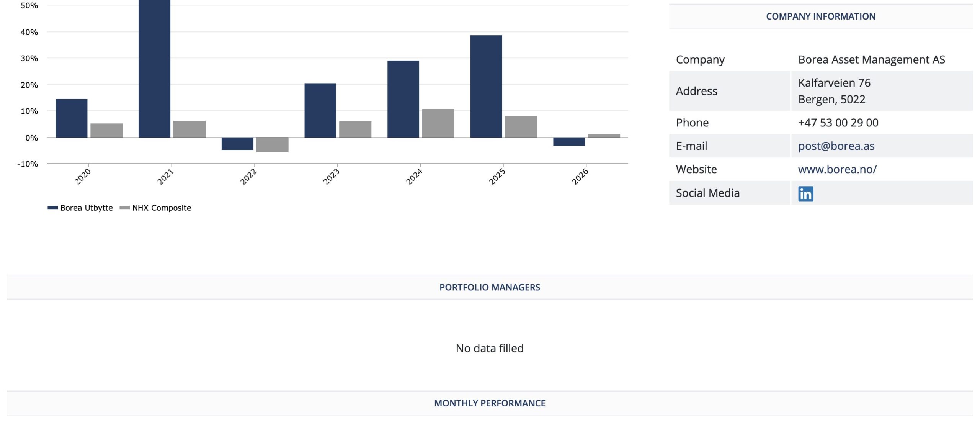
Task: Open the LinkedIn social media icon
Action: click(805, 193)
